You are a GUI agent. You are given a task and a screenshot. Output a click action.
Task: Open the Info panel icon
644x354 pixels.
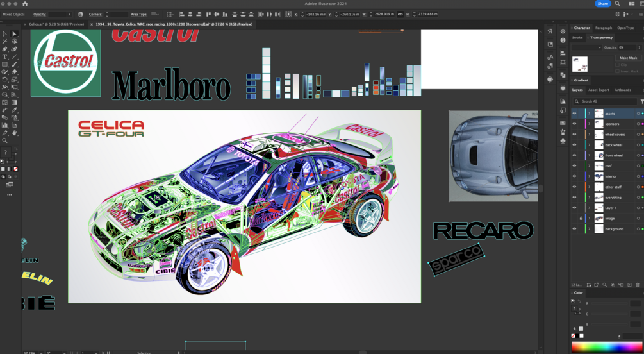[x=563, y=40]
